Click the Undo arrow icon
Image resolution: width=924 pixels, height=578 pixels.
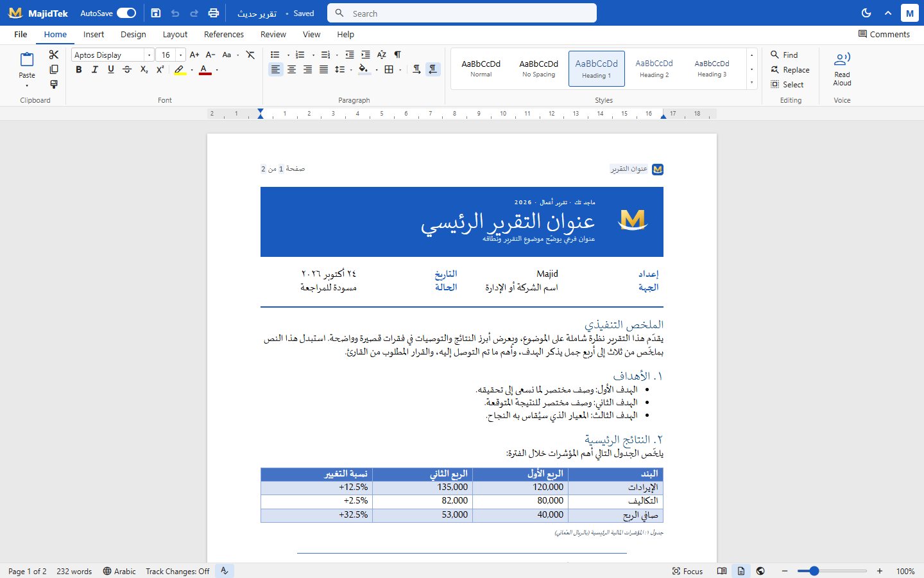tap(175, 13)
